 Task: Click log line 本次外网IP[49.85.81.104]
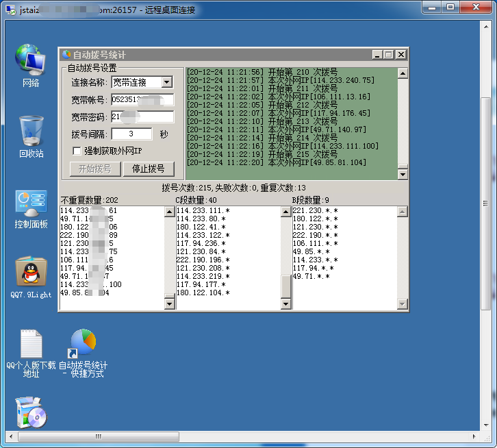277,162
